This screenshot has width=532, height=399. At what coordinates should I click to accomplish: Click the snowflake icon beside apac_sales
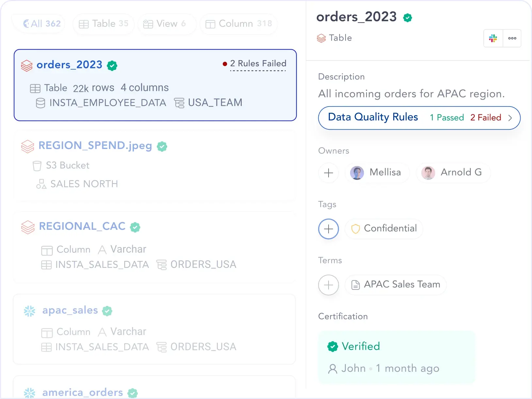coord(30,311)
